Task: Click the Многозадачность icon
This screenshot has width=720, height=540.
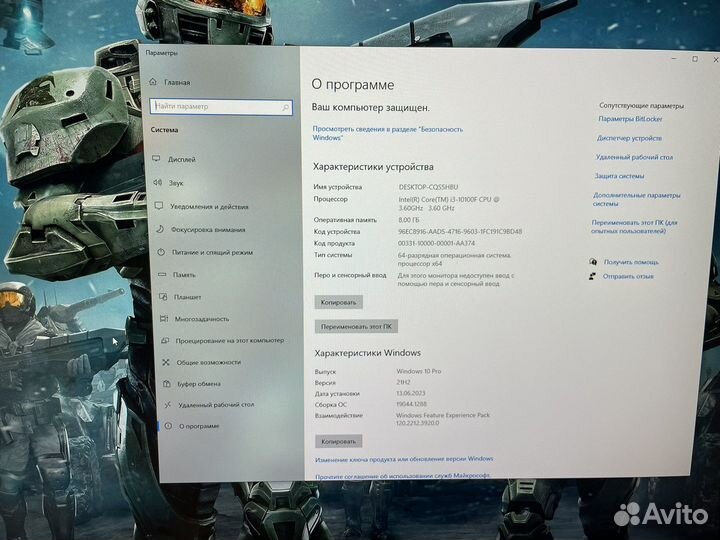Action: [164, 318]
